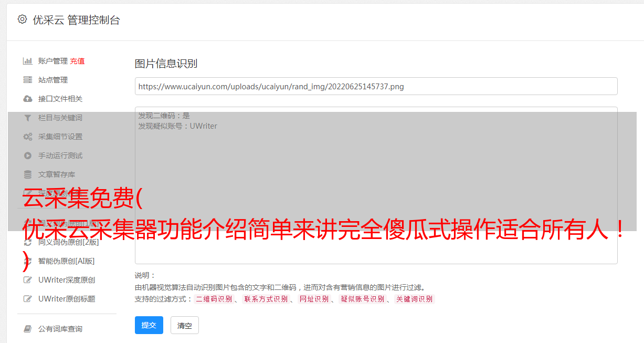Click the icon beside 智能伪原创[AI版]
Screen dimensions: 644x343
coord(28,261)
